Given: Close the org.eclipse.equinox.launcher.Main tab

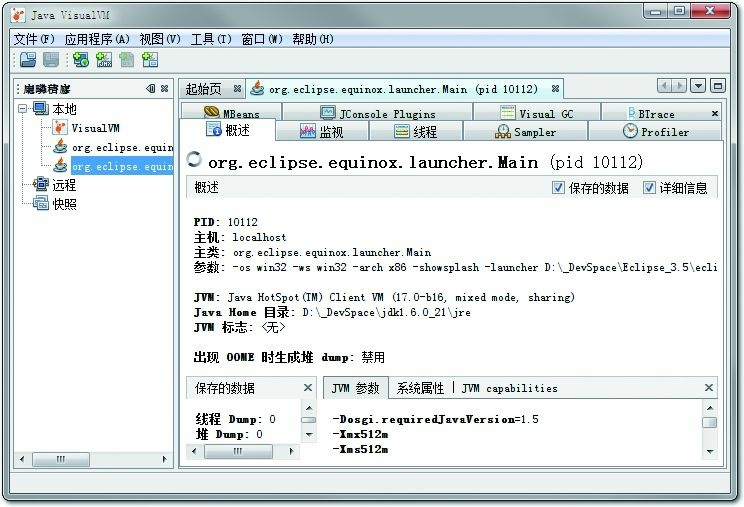Looking at the screenshot, I should coord(555,88).
